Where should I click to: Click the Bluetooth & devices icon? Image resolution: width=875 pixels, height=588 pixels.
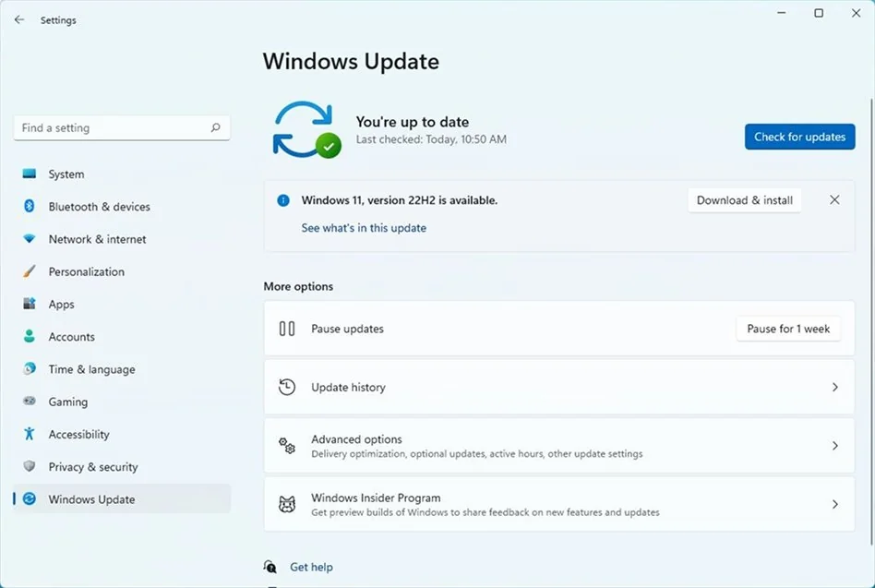pyautogui.click(x=30, y=207)
